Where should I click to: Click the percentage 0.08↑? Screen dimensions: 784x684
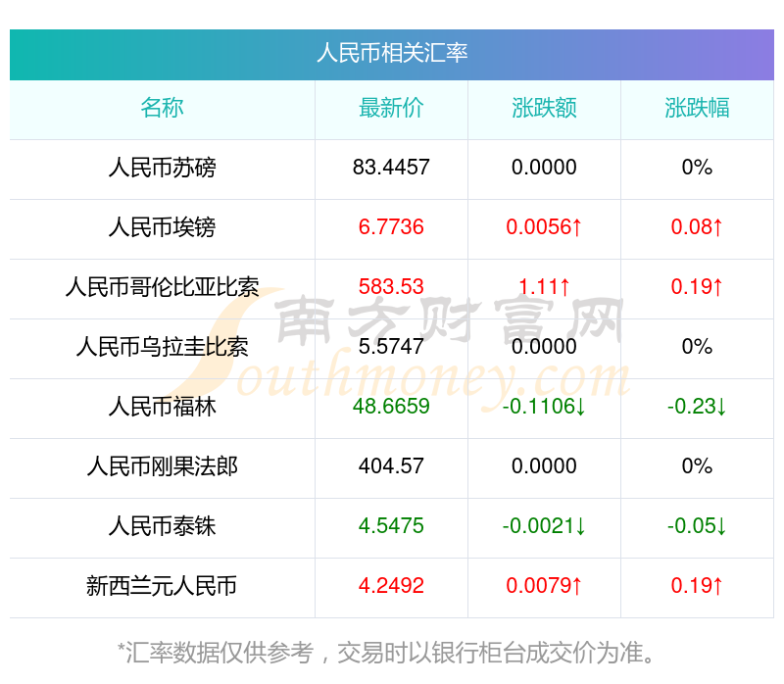click(697, 227)
